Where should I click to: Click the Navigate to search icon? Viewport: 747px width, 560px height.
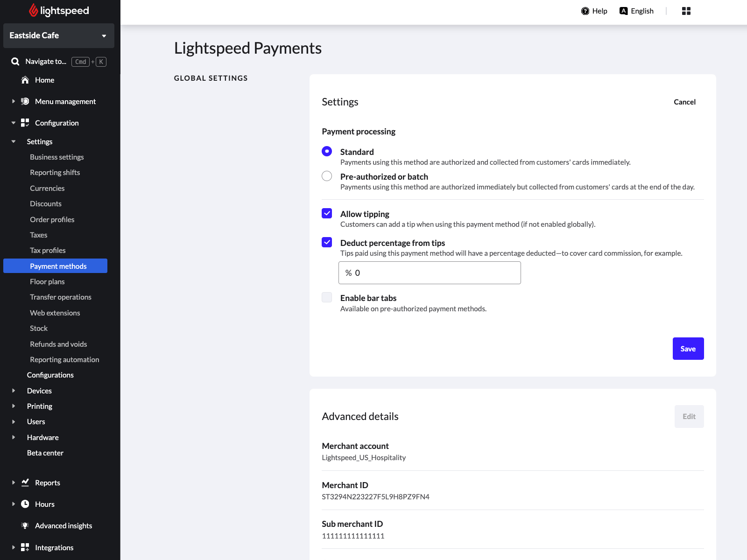point(15,61)
